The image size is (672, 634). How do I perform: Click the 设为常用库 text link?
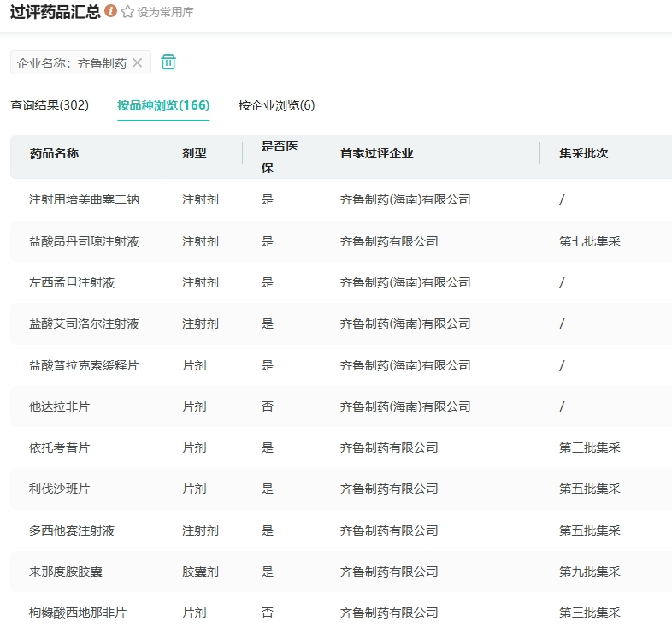[x=165, y=13]
